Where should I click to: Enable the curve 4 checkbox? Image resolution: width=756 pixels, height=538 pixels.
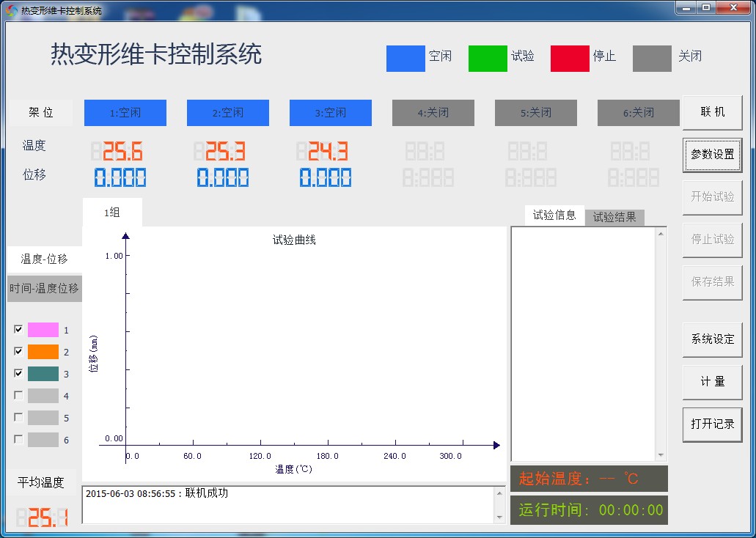click(x=18, y=395)
